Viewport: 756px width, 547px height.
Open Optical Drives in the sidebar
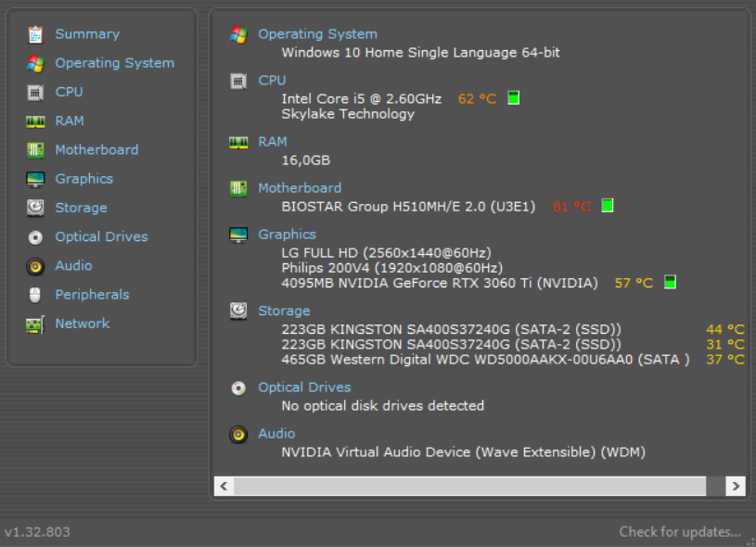point(102,236)
